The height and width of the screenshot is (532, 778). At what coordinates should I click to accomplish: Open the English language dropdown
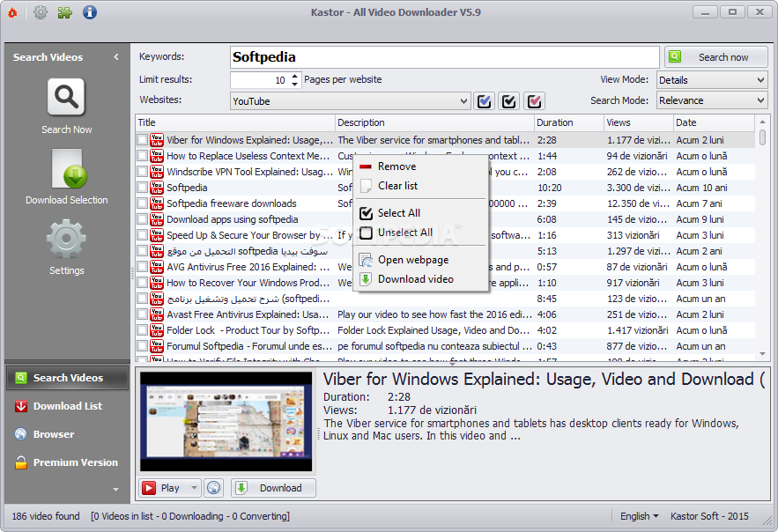pos(639,516)
